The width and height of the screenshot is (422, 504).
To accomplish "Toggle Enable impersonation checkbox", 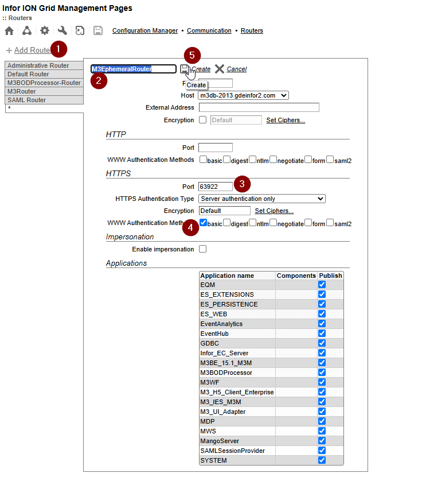I will pyautogui.click(x=202, y=249).
